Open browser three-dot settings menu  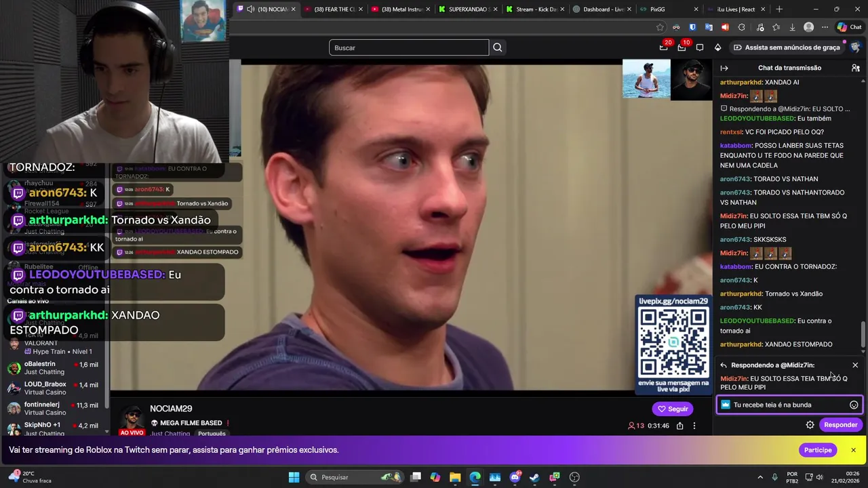825,27
